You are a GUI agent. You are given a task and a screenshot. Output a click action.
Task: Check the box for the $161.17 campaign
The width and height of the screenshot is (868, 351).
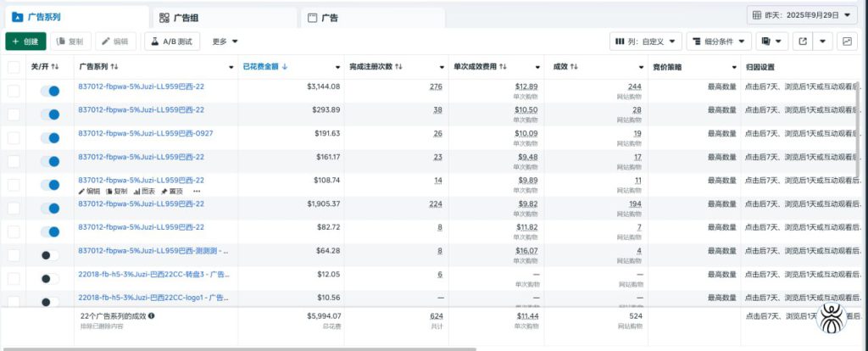pos(14,162)
